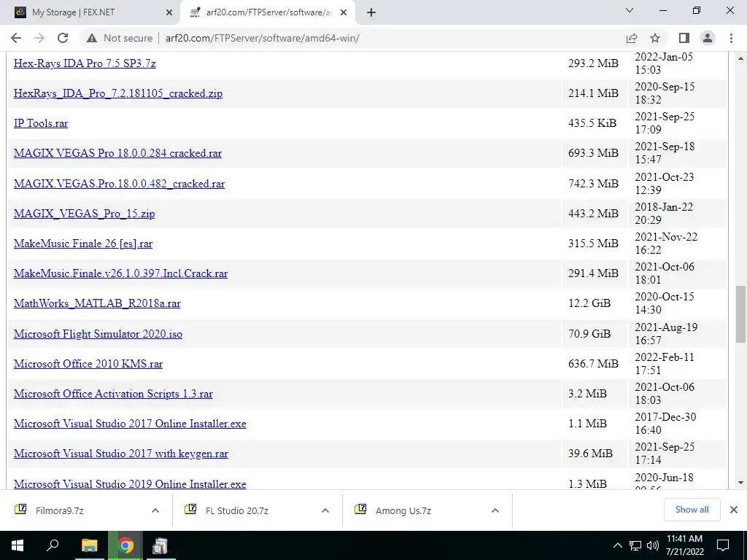Open the volume tray icon
Viewport: 747px width, 560px height.
tap(653, 545)
